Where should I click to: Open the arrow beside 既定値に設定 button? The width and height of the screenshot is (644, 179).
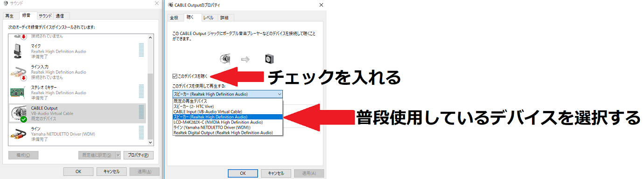pyautogui.click(x=118, y=155)
